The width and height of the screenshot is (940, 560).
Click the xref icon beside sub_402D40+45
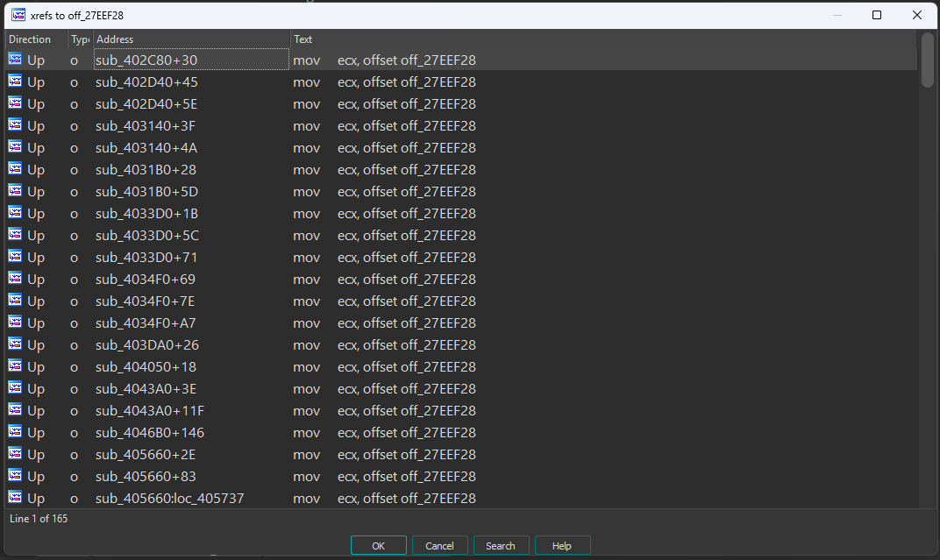coord(14,82)
